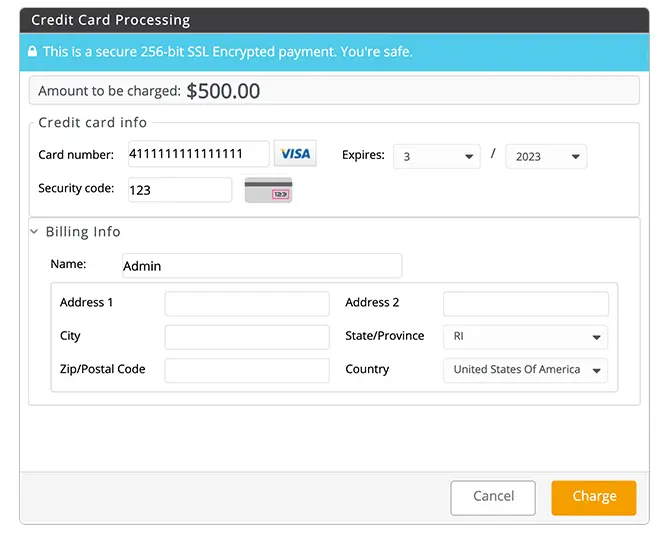Click the secure SSL encrypted payment message

point(227,52)
